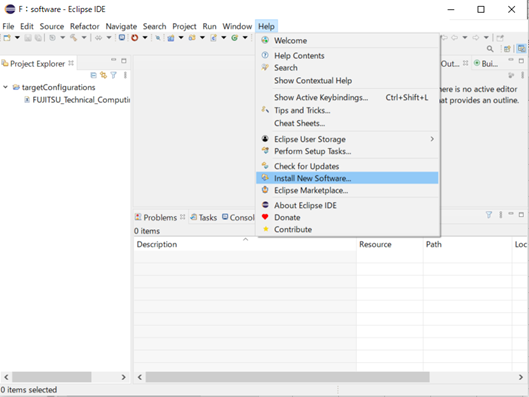The height and width of the screenshot is (397, 529).
Task: Click Install New Software menu entry
Action: [x=347, y=178]
